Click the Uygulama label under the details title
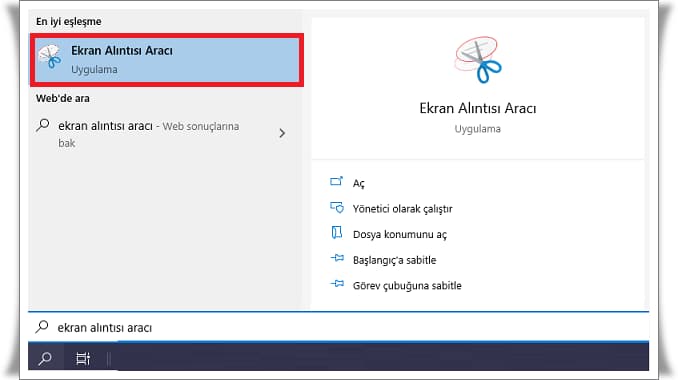 [477, 129]
